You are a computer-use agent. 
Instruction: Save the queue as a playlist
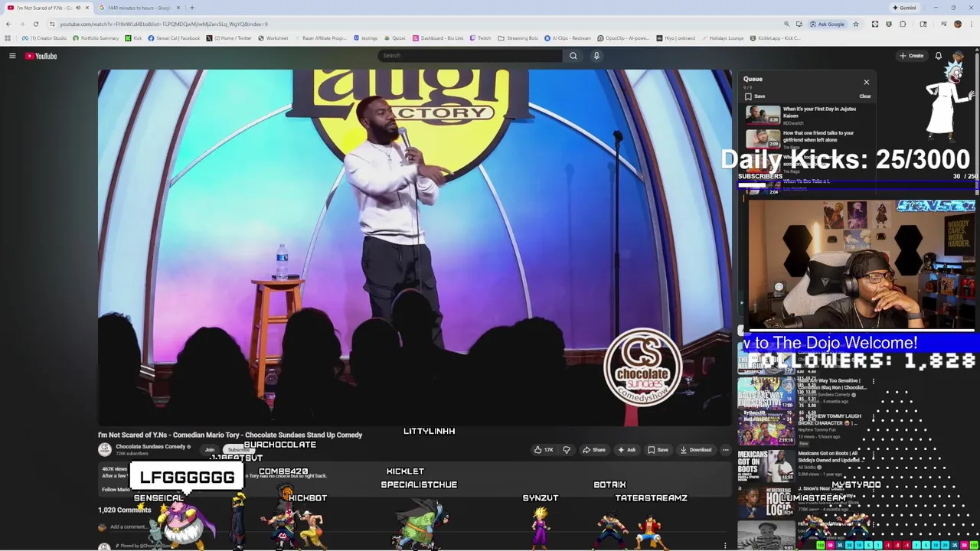click(755, 96)
